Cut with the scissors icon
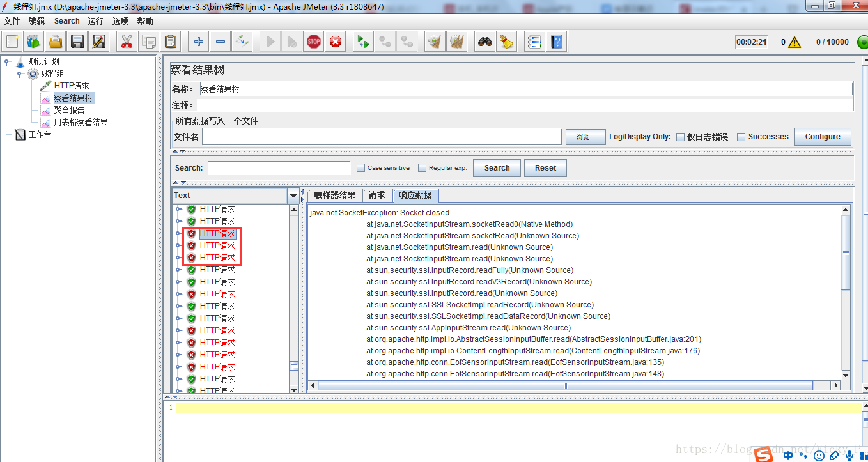 tap(127, 42)
